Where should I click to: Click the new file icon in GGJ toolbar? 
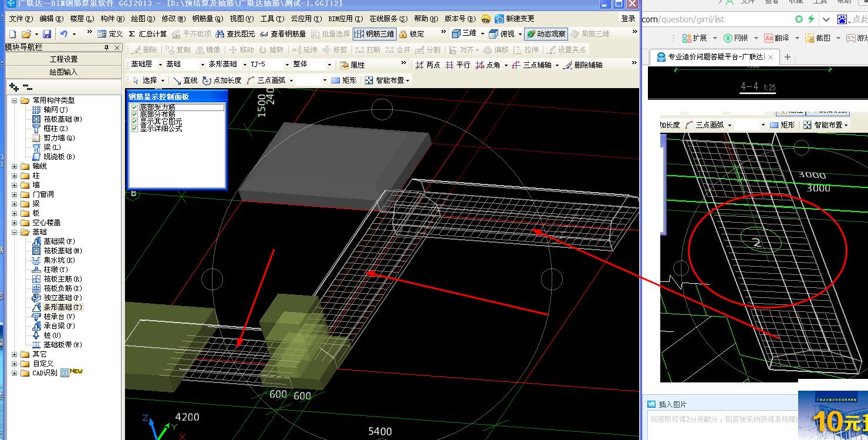12,34
